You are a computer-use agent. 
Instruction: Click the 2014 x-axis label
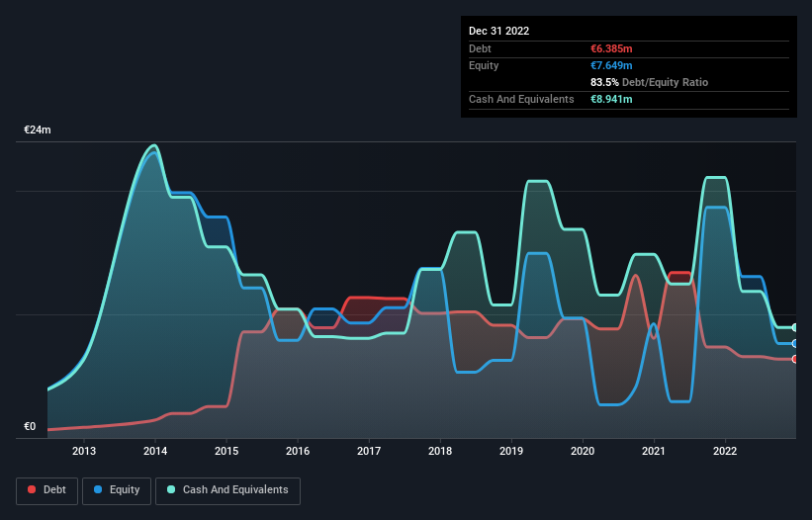point(155,451)
